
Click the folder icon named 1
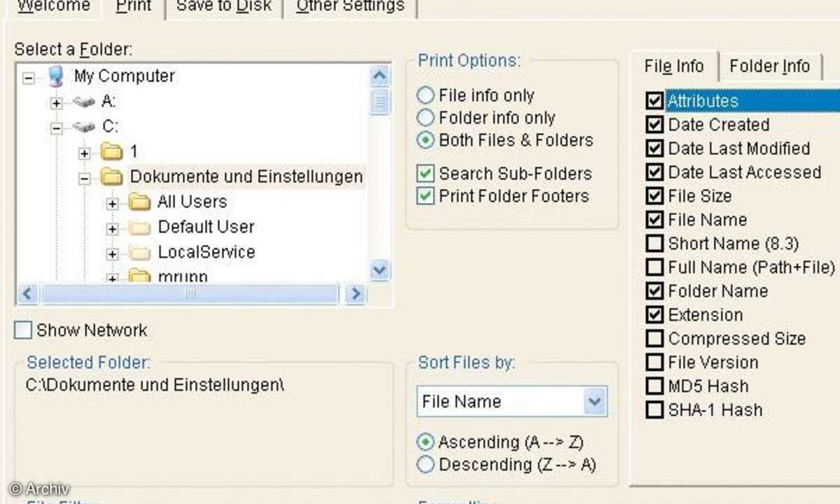[111, 151]
